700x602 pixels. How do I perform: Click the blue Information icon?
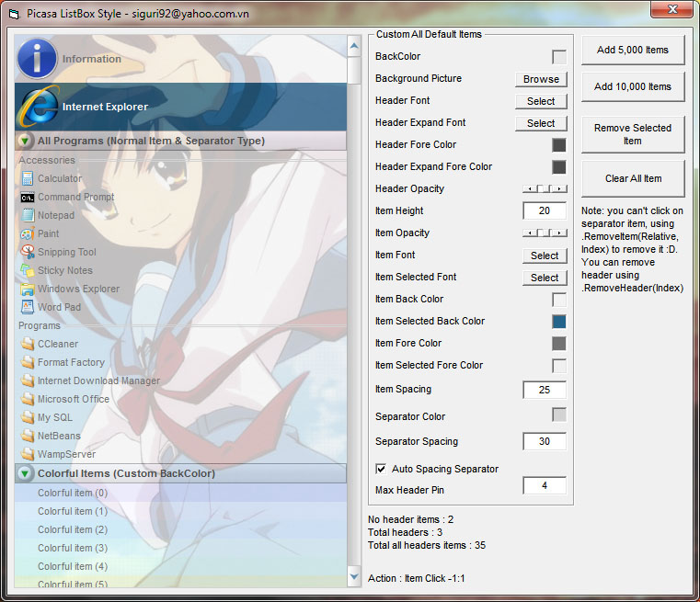[x=38, y=59]
